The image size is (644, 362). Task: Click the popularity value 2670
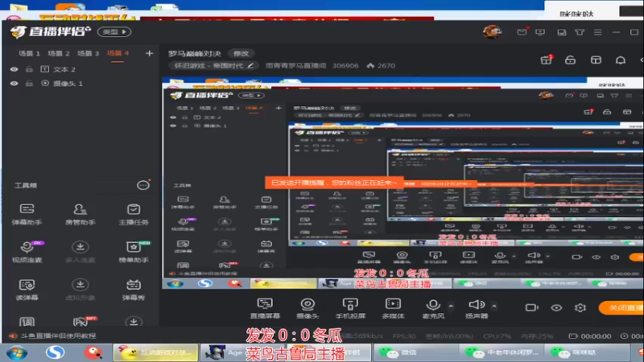coord(386,66)
